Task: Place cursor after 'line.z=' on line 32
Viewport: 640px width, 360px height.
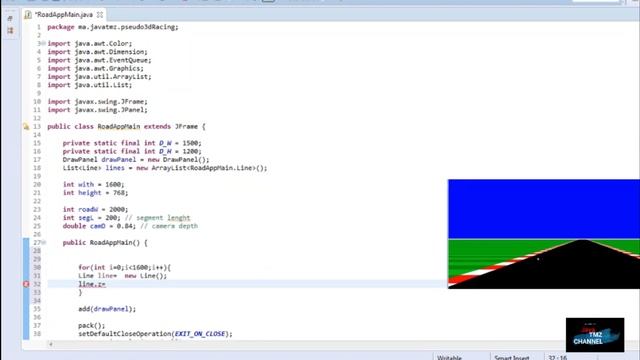Action: tap(106, 284)
